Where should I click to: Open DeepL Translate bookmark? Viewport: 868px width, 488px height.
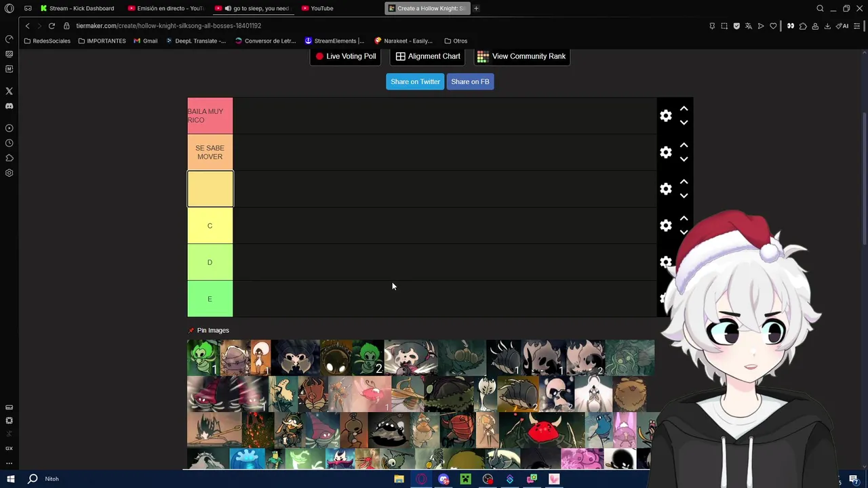click(x=196, y=41)
